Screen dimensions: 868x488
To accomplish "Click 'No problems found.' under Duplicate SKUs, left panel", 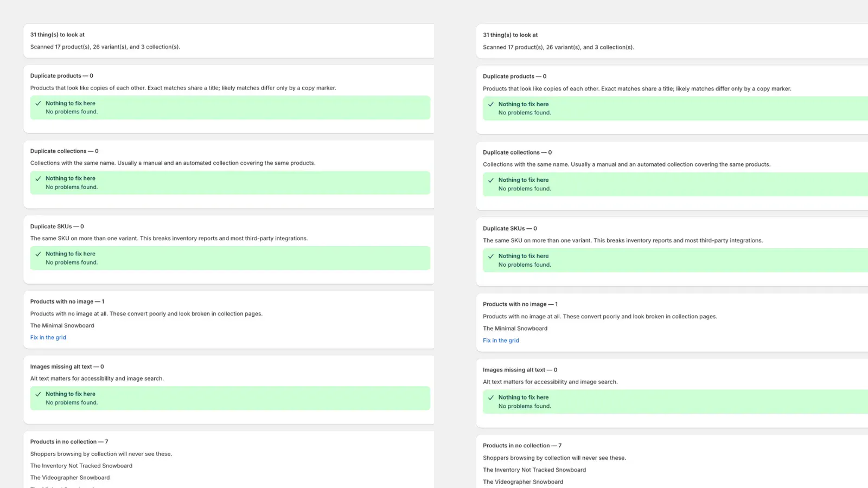I will click(x=72, y=262).
